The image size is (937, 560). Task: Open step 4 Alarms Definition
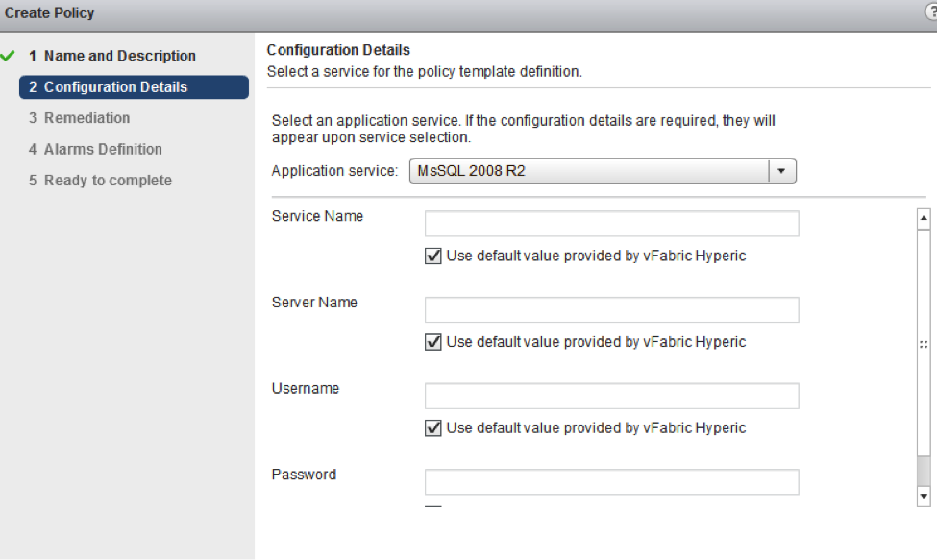click(x=95, y=149)
